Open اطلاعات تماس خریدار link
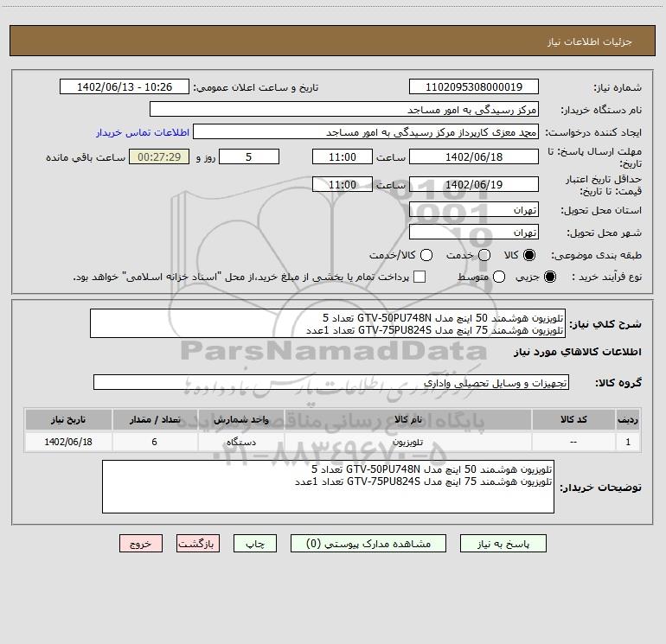The height and width of the screenshot is (644, 666). click(143, 132)
